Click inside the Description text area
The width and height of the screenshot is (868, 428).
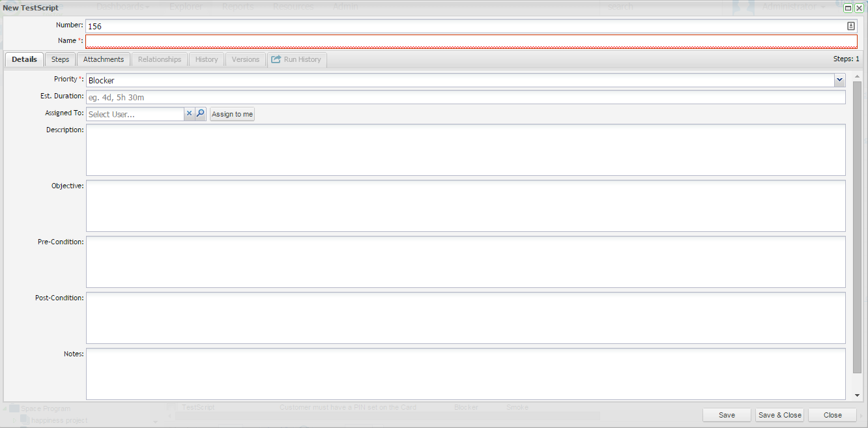tap(465, 149)
